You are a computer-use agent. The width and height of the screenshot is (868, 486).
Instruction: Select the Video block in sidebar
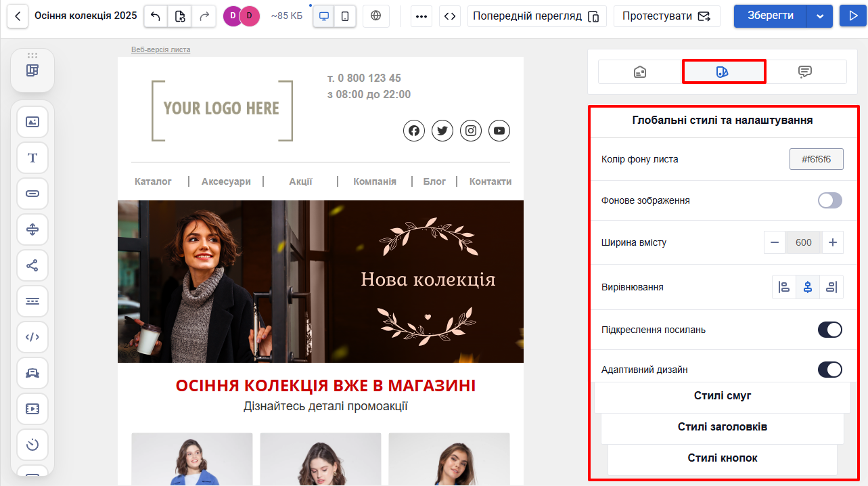point(32,409)
